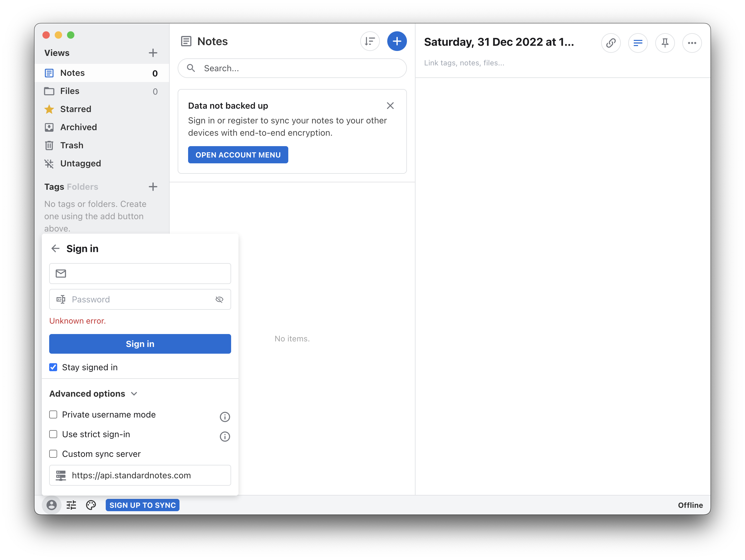Add a new tag with Tags plus

[153, 187]
